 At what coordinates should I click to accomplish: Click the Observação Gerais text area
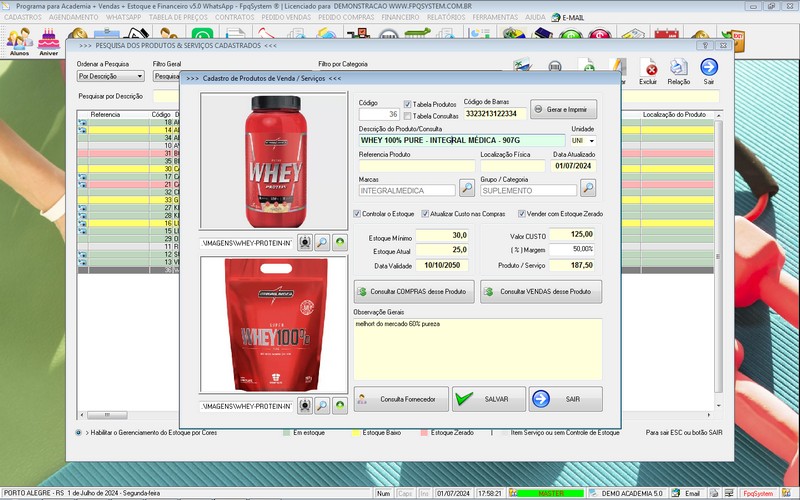[478, 349]
